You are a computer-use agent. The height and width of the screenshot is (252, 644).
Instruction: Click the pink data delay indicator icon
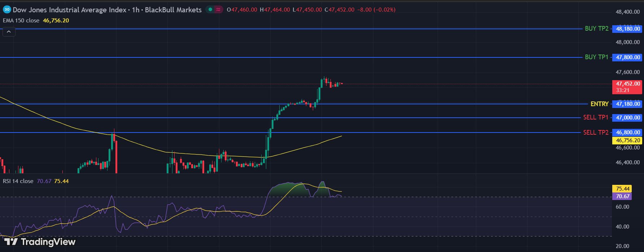pyautogui.click(x=218, y=10)
